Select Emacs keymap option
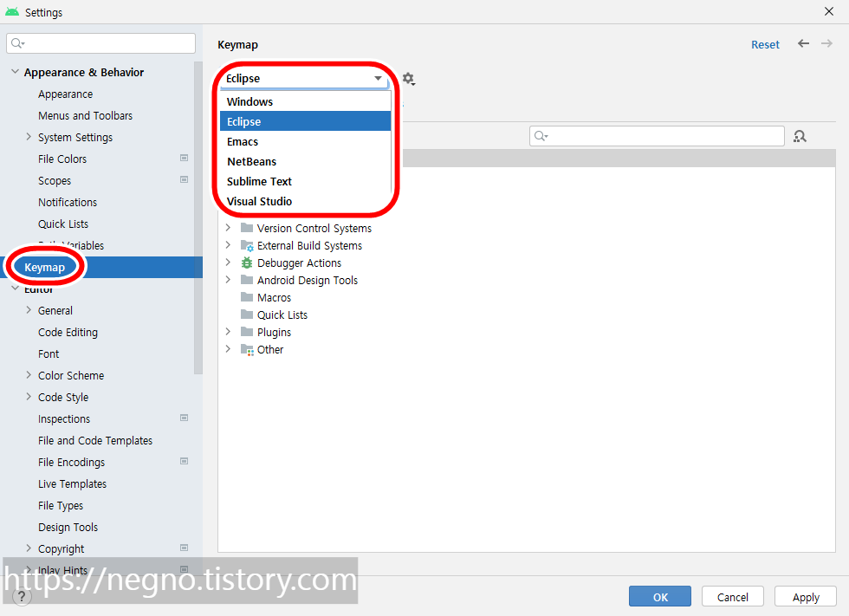849x616 pixels. tap(305, 141)
